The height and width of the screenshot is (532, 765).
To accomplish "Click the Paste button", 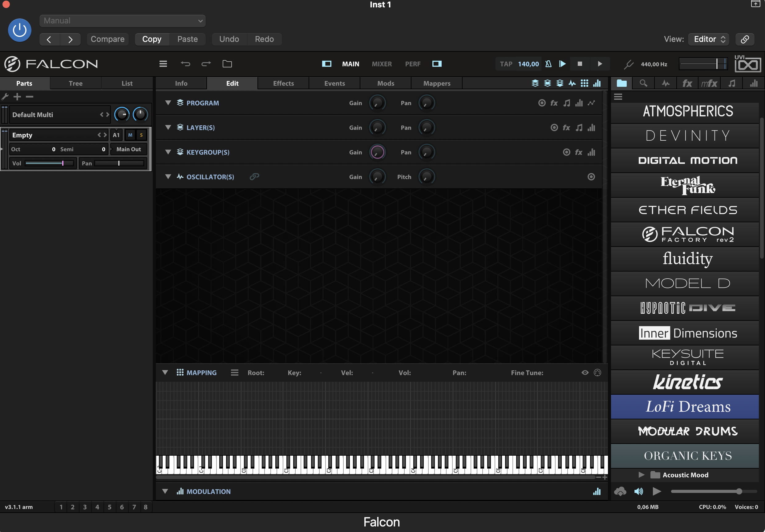I will 188,39.
